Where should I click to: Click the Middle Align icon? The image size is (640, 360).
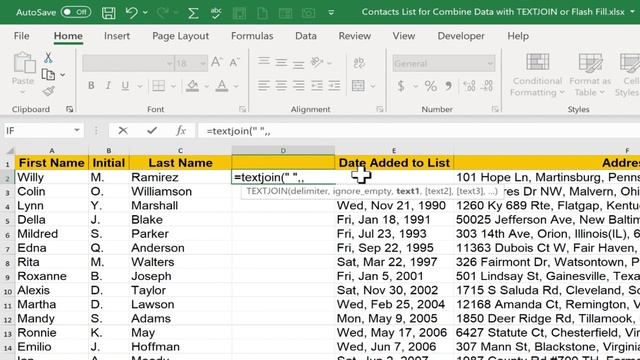pos(281,62)
